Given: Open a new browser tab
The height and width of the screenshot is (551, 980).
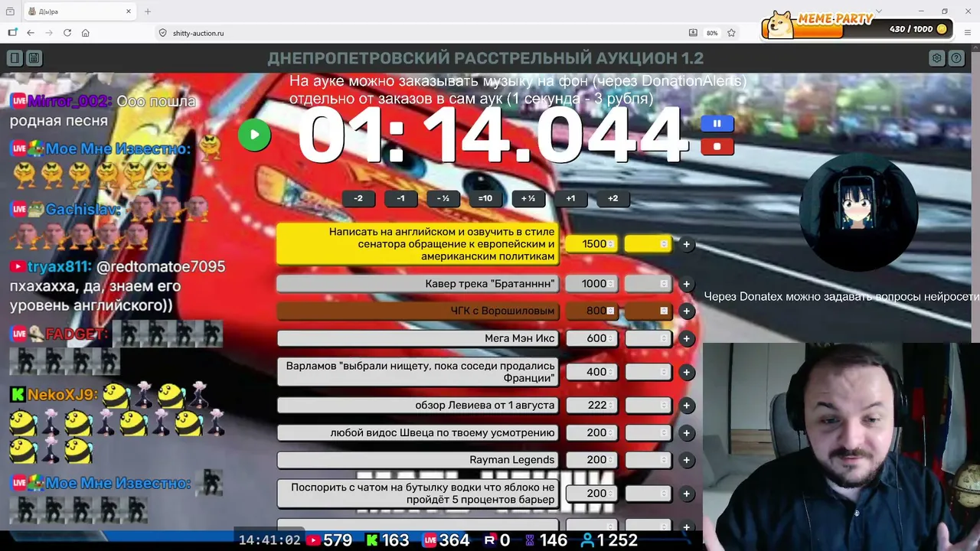Looking at the screenshot, I should click(x=148, y=11).
